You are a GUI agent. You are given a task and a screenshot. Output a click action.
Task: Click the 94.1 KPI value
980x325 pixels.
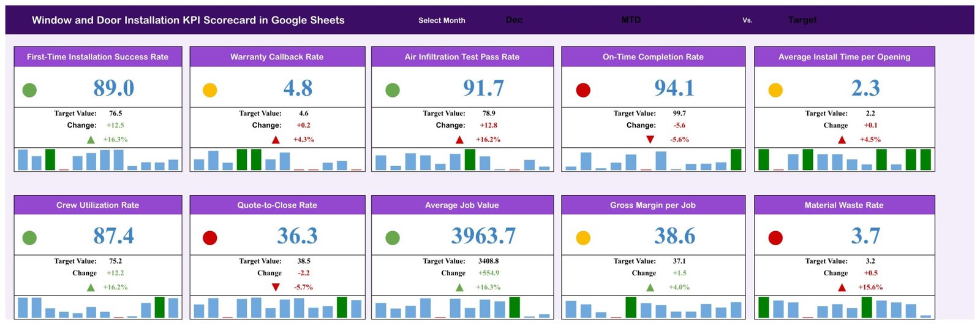pyautogui.click(x=674, y=88)
